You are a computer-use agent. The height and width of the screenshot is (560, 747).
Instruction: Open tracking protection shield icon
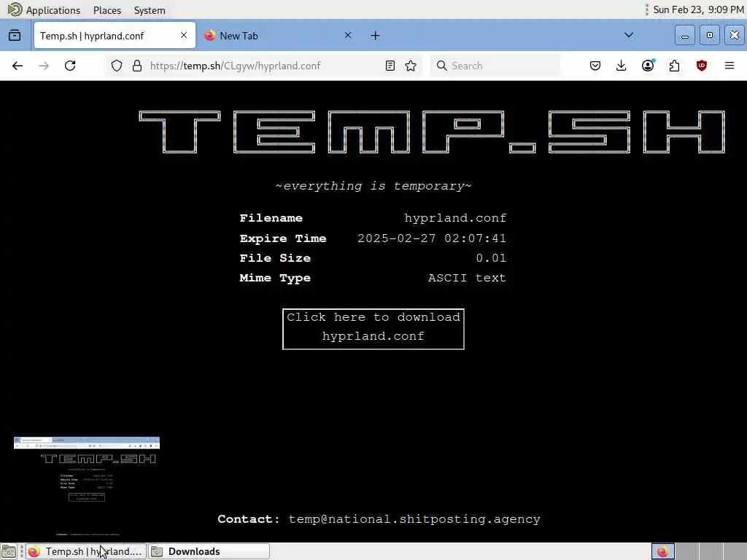[117, 66]
